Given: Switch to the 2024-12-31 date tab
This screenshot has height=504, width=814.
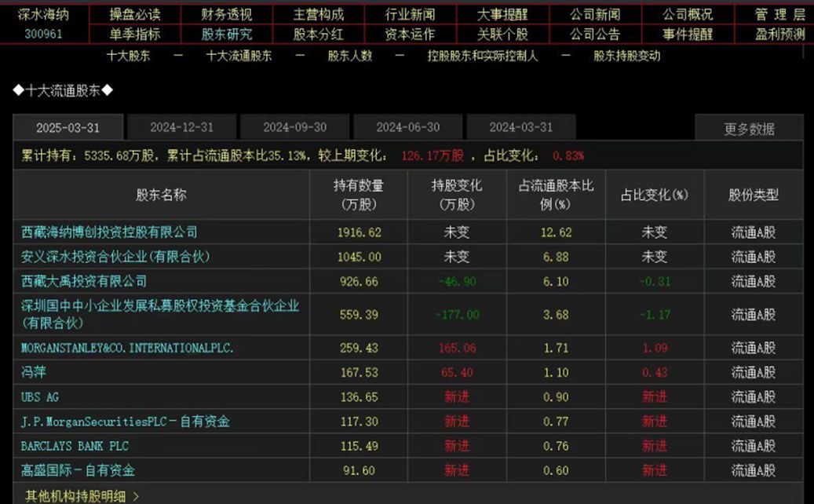Looking at the screenshot, I should click(x=181, y=127).
